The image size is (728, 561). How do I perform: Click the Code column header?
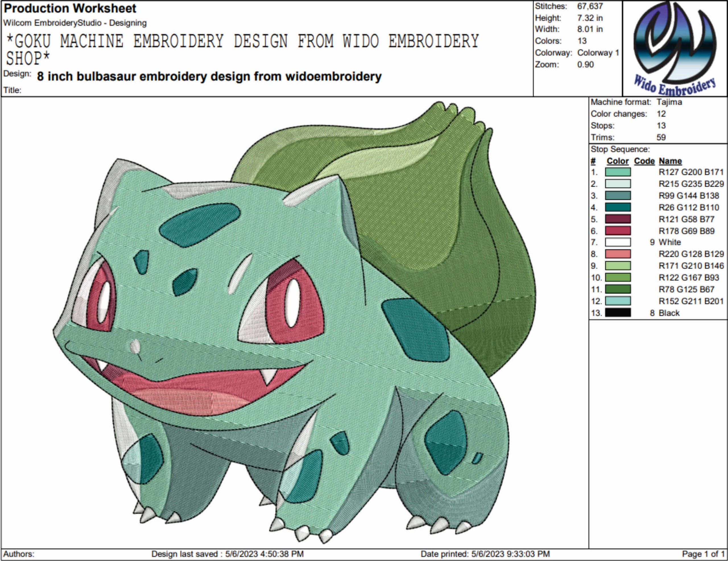click(644, 161)
